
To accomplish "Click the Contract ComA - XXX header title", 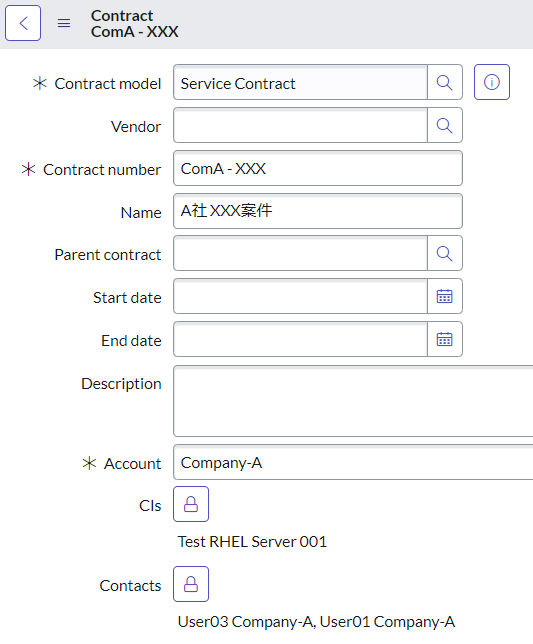I will tap(135, 23).
